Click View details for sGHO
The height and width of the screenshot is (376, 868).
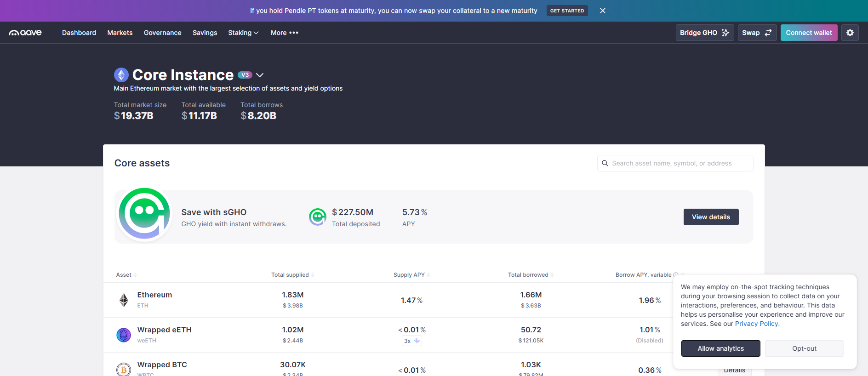[x=711, y=217]
